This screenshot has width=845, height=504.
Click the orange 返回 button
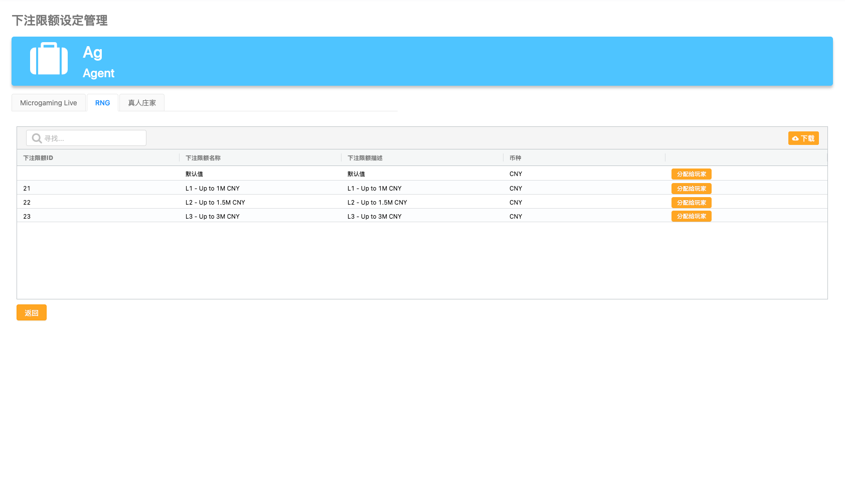pos(32,312)
